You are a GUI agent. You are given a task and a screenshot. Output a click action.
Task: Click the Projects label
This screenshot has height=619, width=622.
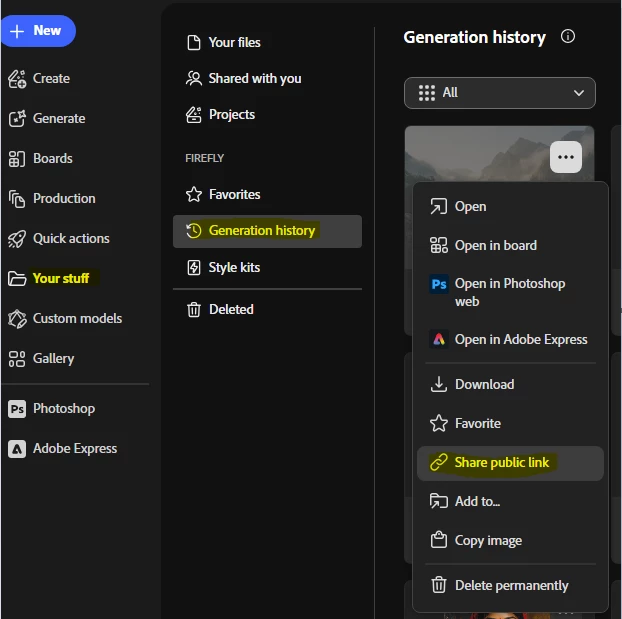tap(232, 115)
